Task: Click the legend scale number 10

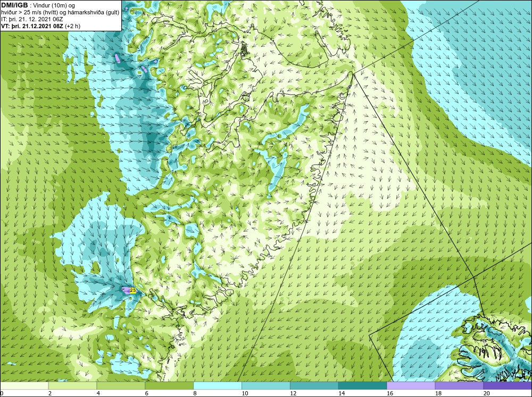Action: pyautogui.click(x=245, y=393)
